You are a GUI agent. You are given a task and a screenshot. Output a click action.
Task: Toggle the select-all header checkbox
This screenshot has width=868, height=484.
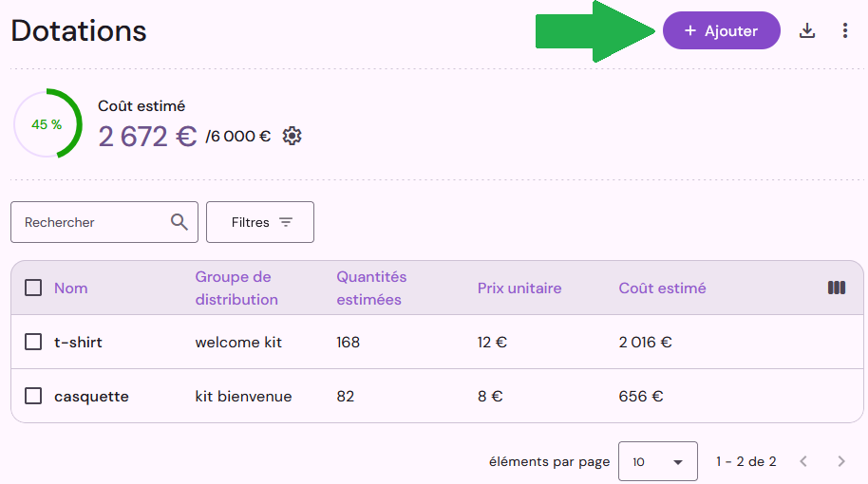coord(33,288)
